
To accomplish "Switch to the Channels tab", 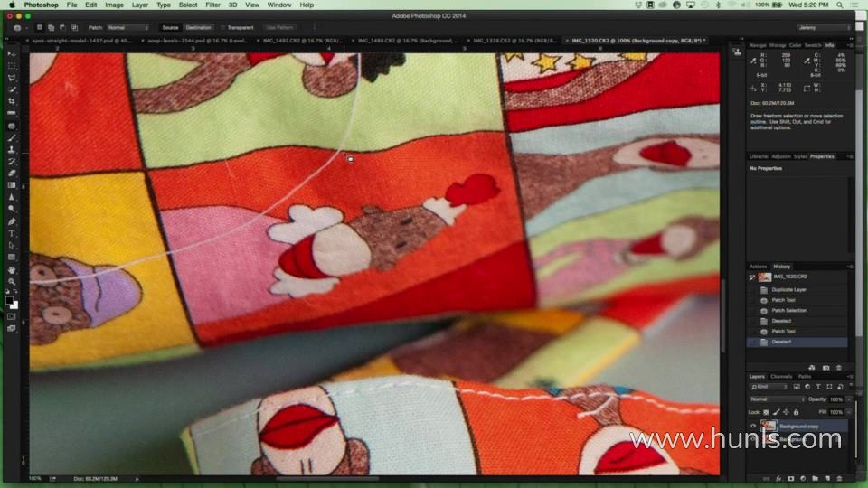I will [x=781, y=376].
